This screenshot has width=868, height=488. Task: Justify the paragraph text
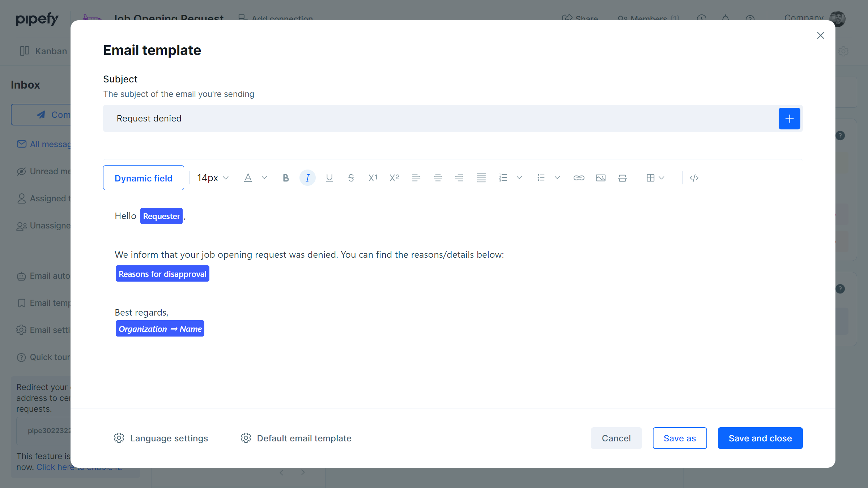point(481,178)
